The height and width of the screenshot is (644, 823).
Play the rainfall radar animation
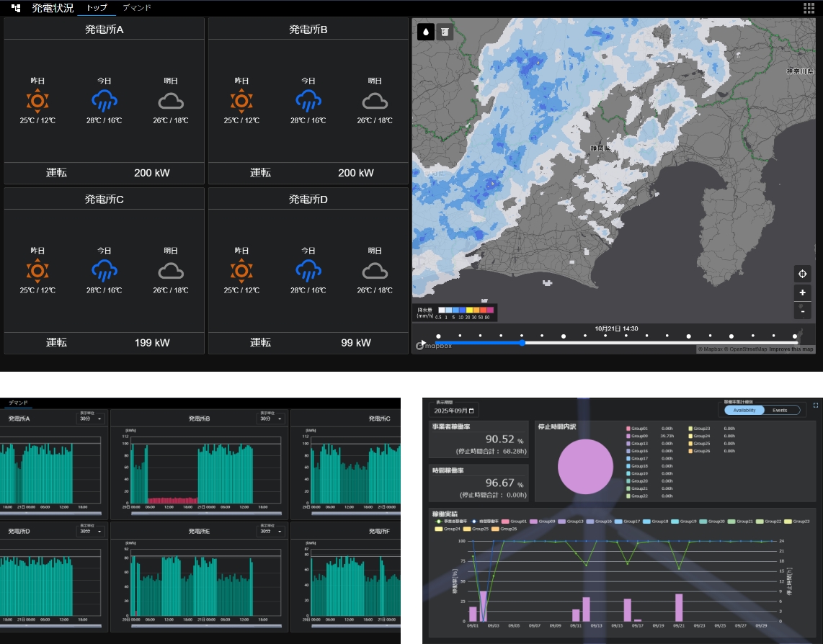tap(423, 343)
